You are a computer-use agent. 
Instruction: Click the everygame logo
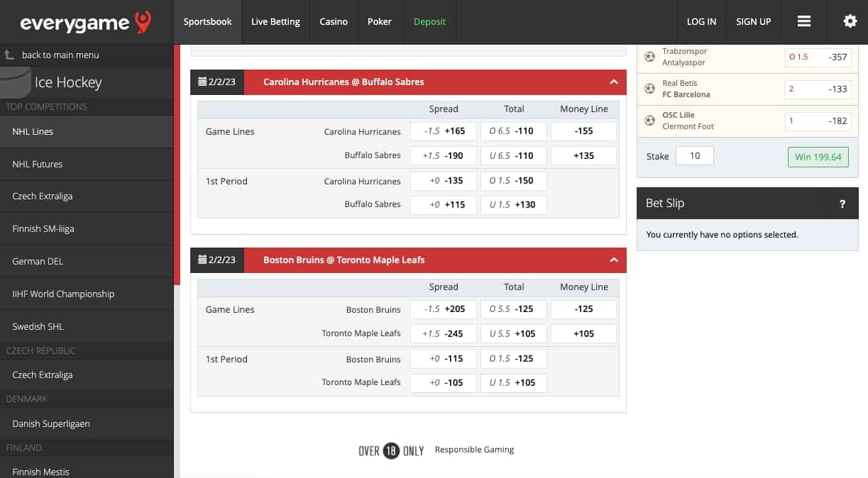[85, 23]
